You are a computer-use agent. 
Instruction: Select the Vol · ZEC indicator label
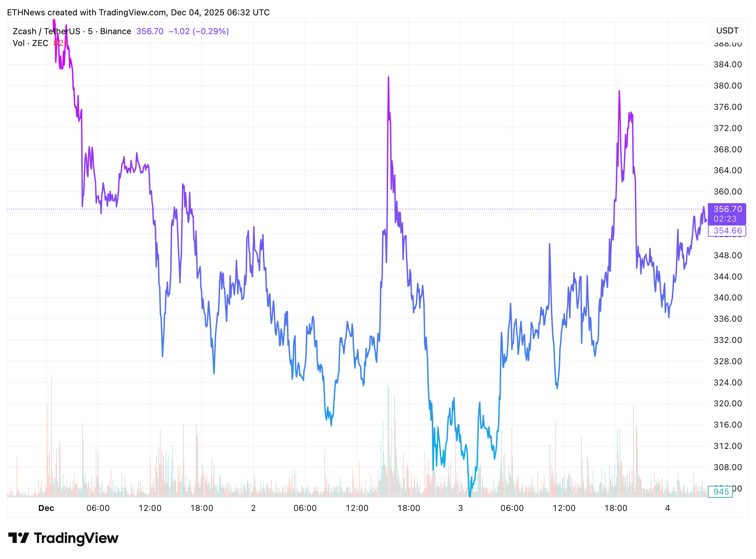coord(30,43)
